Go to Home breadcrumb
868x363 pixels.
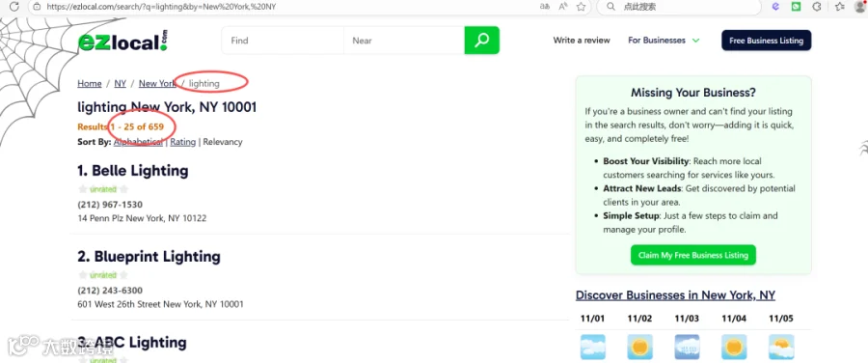[89, 84]
